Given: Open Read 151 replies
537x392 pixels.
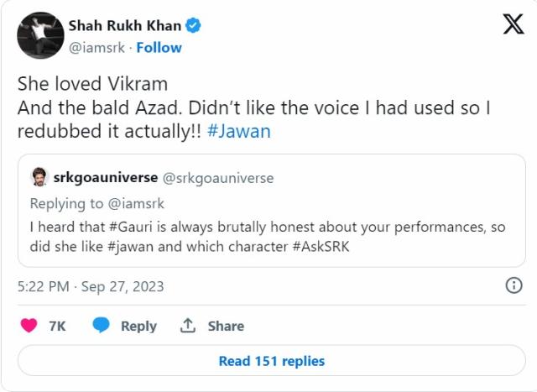Looking at the screenshot, I should tap(271, 361).
